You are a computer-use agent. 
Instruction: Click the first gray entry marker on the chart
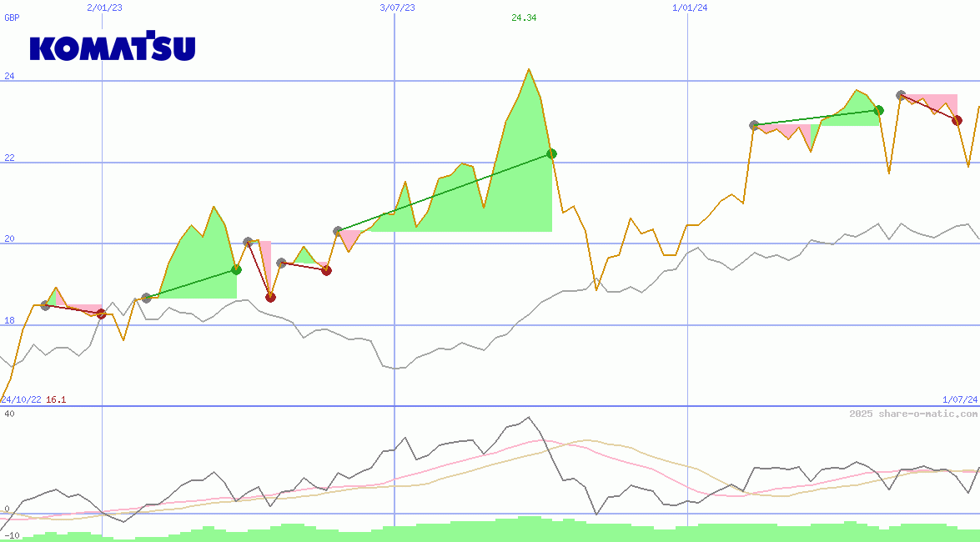pos(45,306)
